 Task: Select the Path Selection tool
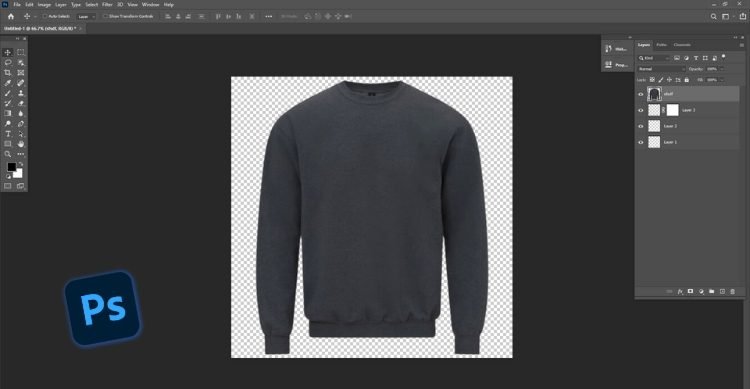(21, 134)
